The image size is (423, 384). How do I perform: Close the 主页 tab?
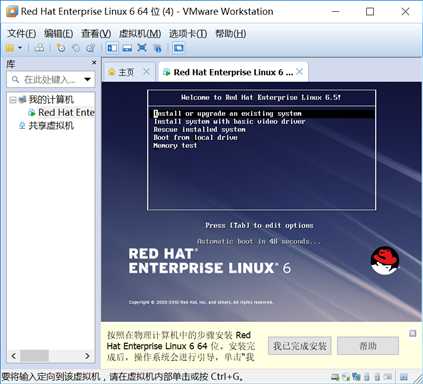pos(146,72)
